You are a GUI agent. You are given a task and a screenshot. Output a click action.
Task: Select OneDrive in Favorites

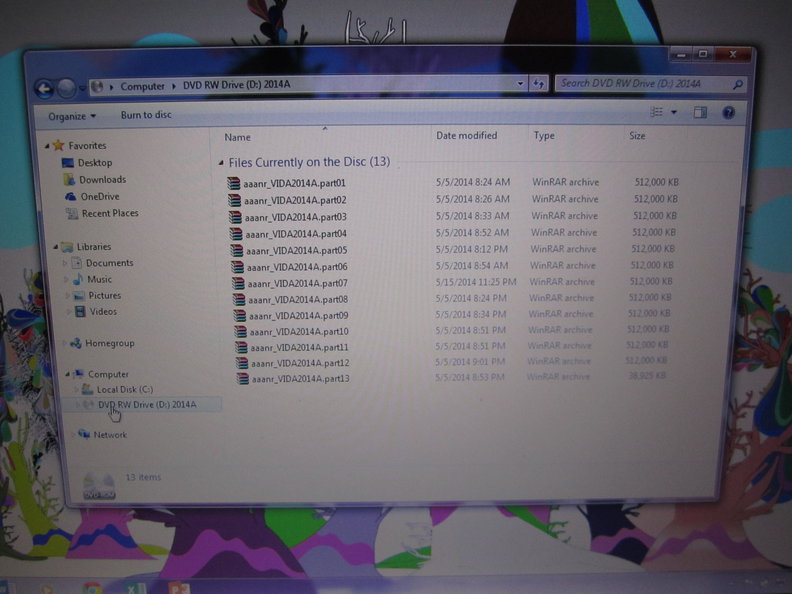pos(100,196)
